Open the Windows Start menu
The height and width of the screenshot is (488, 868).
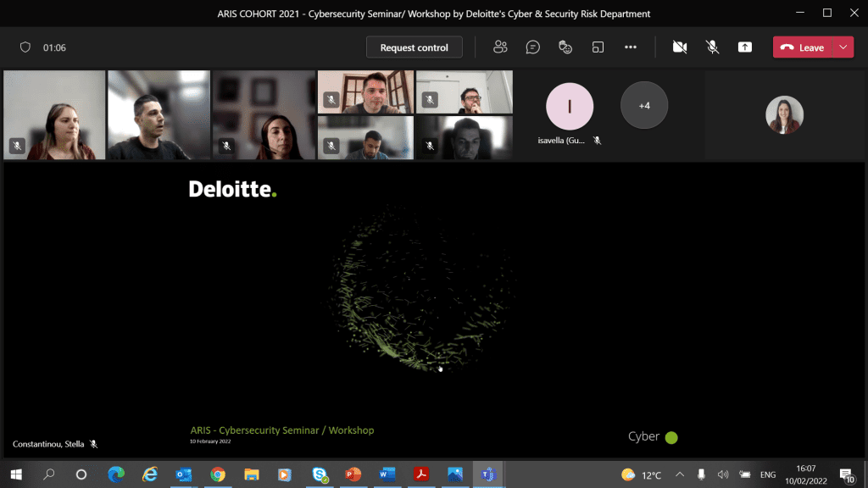16,474
